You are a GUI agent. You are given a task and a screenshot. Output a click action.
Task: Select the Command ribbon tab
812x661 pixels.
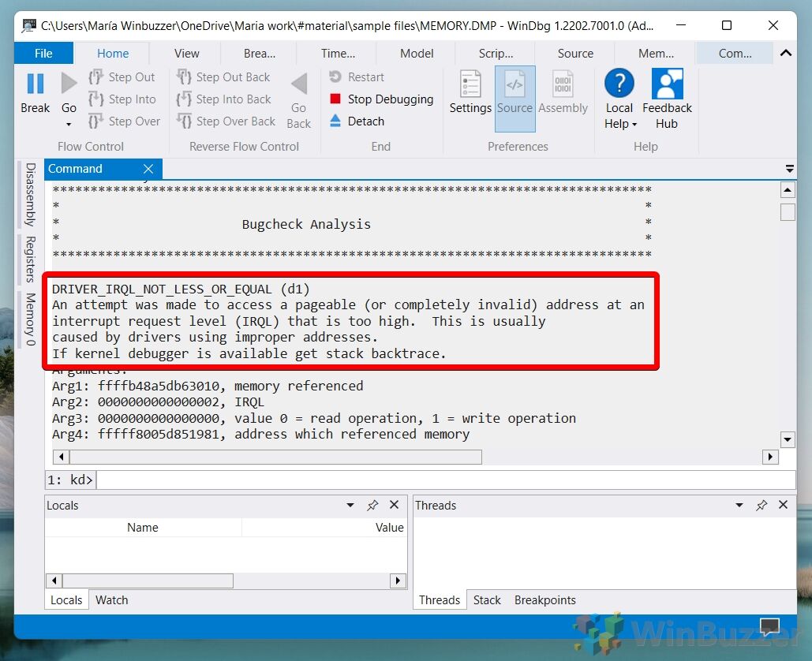pos(735,54)
